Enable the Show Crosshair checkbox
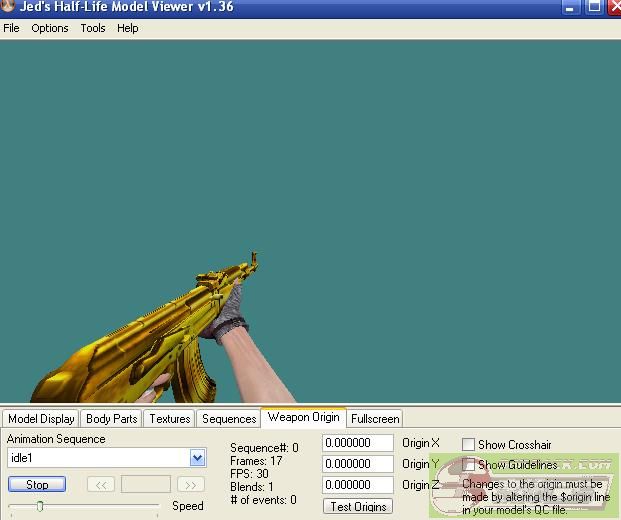This screenshot has height=520, width=621. tap(468, 444)
